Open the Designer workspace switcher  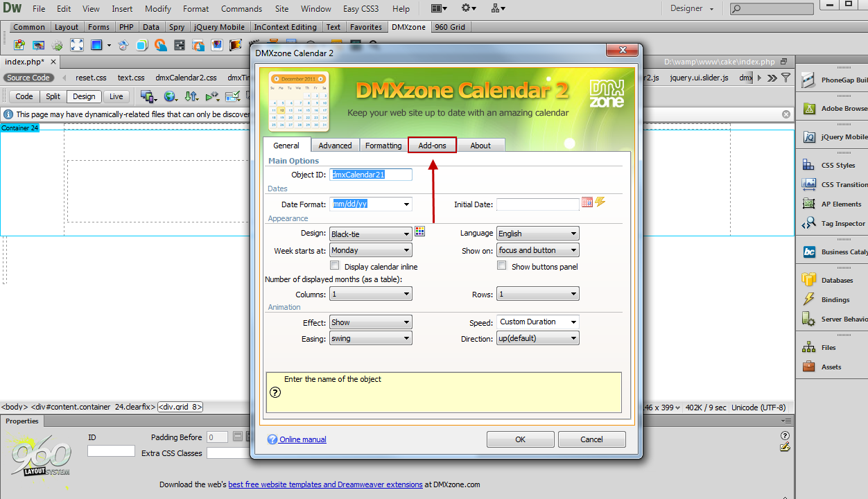click(x=691, y=8)
